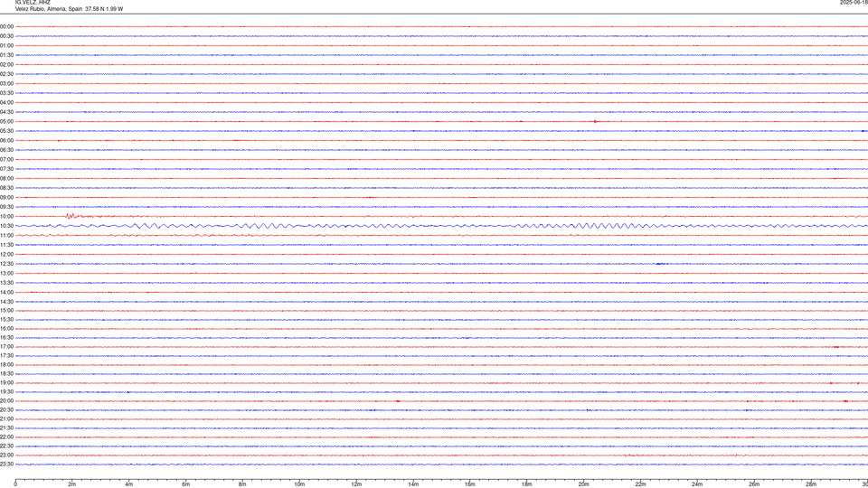
Task: Click the '13:00' time label
Action: point(6,273)
